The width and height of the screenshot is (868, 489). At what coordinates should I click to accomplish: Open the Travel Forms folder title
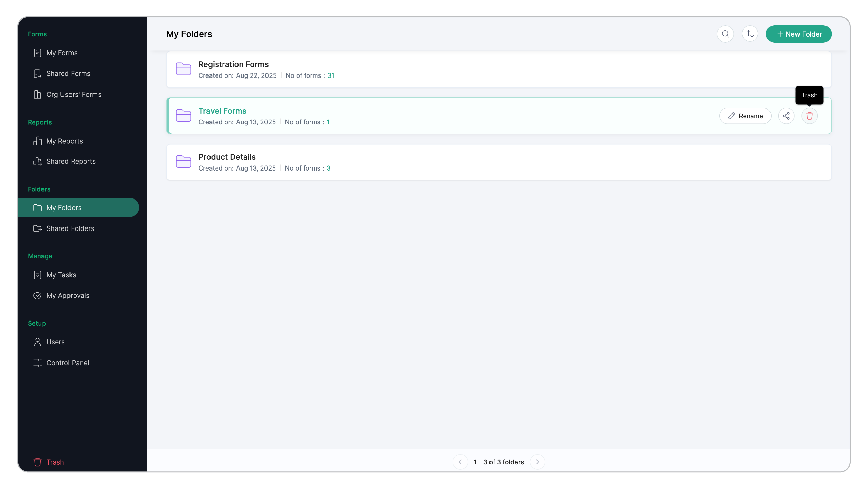(222, 111)
